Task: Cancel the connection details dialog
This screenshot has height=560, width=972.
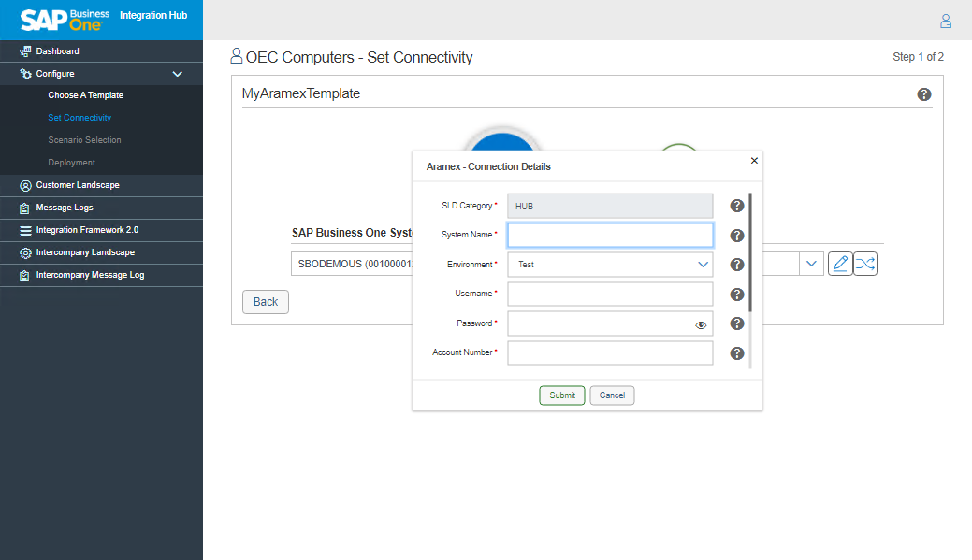Action: click(612, 395)
